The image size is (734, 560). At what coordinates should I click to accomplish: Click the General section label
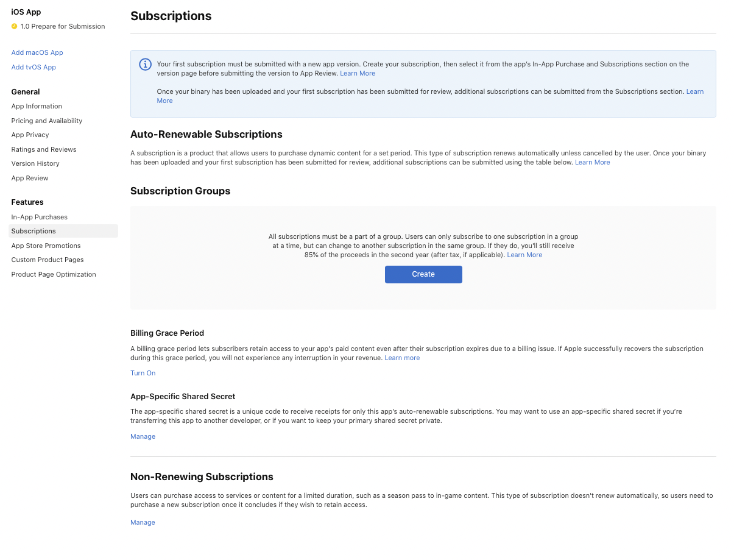(x=26, y=91)
